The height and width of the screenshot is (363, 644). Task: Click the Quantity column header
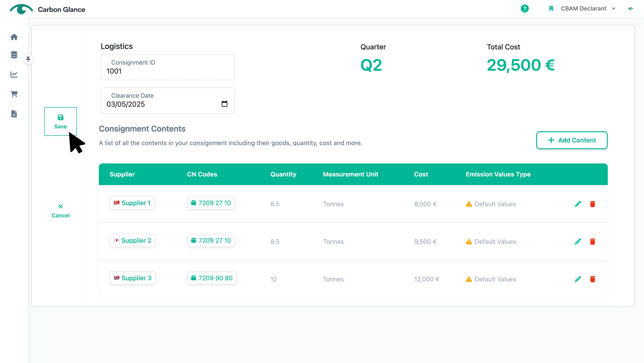click(x=283, y=174)
